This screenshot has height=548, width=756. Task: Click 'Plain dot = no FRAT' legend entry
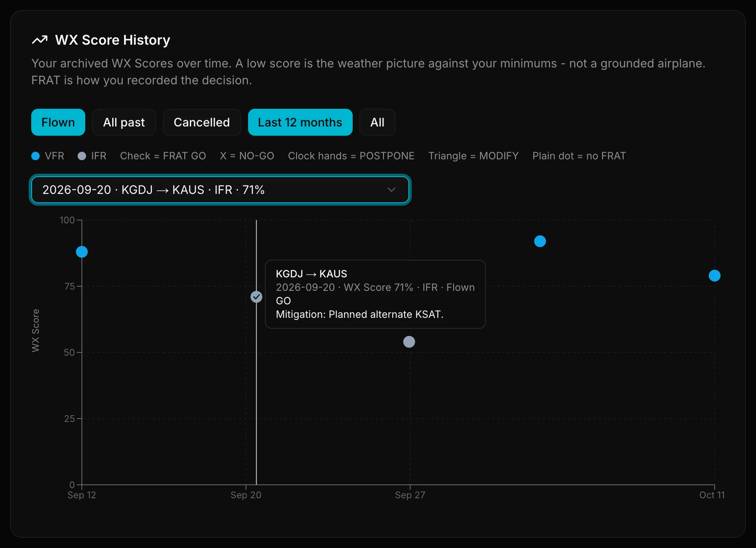click(579, 156)
